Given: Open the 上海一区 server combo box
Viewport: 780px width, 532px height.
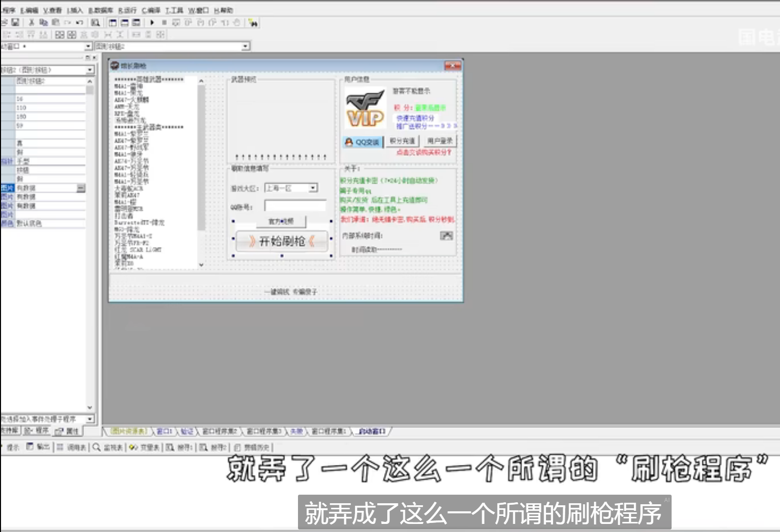Looking at the screenshot, I should [313, 188].
